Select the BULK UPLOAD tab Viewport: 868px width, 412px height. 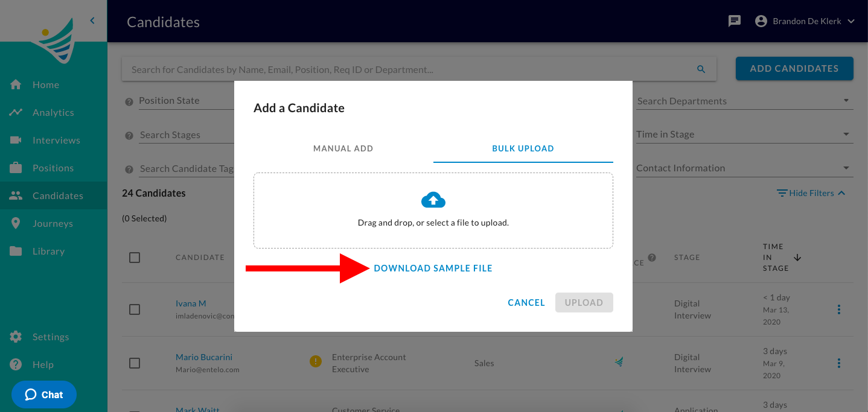click(x=523, y=148)
